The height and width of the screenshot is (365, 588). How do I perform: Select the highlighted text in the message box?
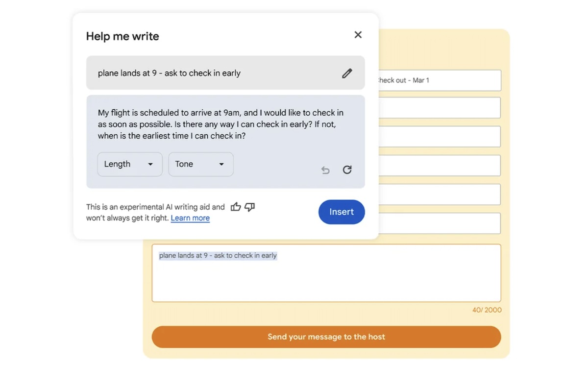(217, 255)
